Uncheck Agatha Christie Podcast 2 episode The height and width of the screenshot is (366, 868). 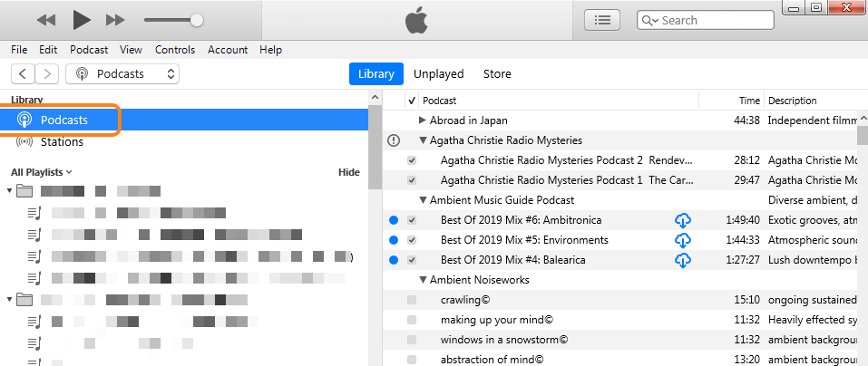411,160
